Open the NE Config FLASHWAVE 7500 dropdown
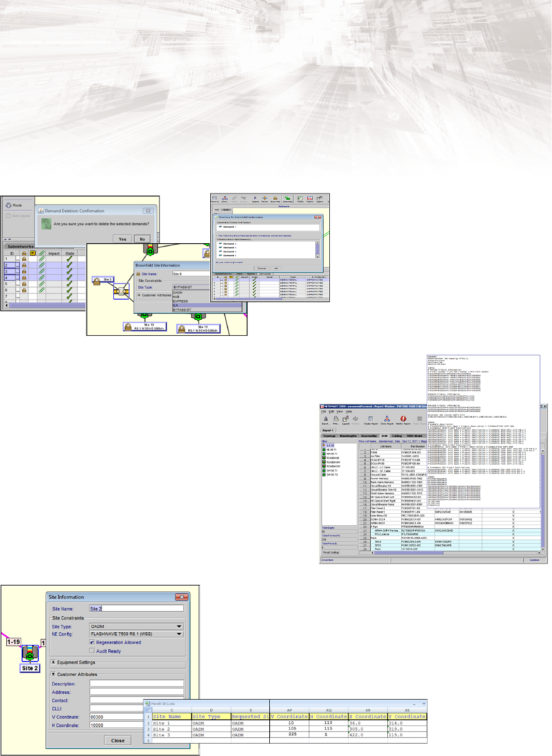Screen dimensions: 552x756 (136, 634)
